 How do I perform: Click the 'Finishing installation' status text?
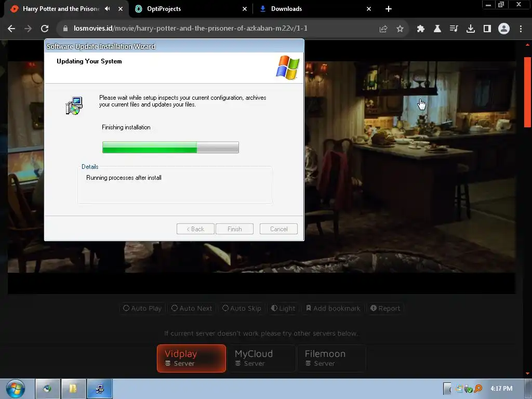tap(126, 127)
